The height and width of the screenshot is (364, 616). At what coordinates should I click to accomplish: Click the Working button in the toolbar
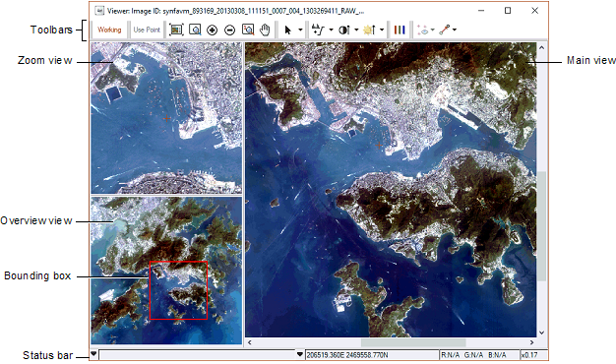point(109,30)
